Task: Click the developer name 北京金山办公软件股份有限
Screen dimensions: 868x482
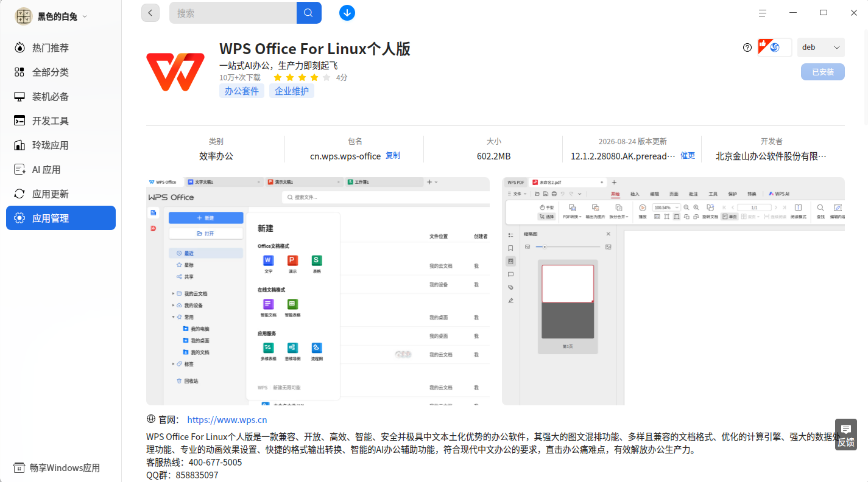Action: pyautogui.click(x=771, y=156)
